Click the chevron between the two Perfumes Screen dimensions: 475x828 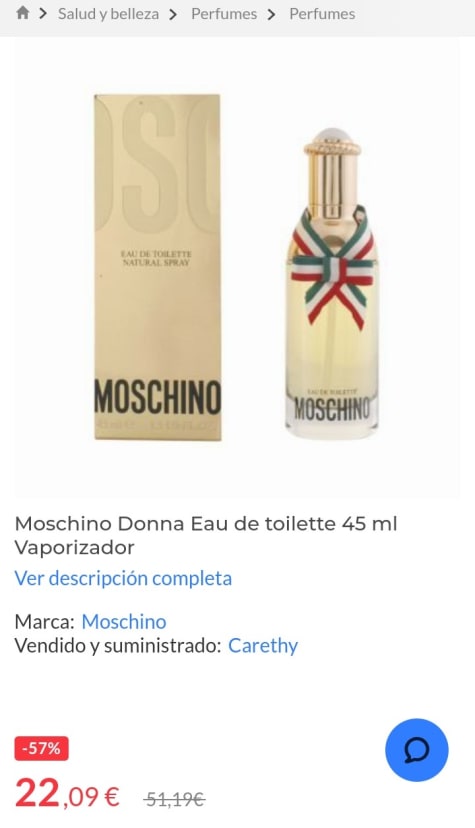click(271, 14)
